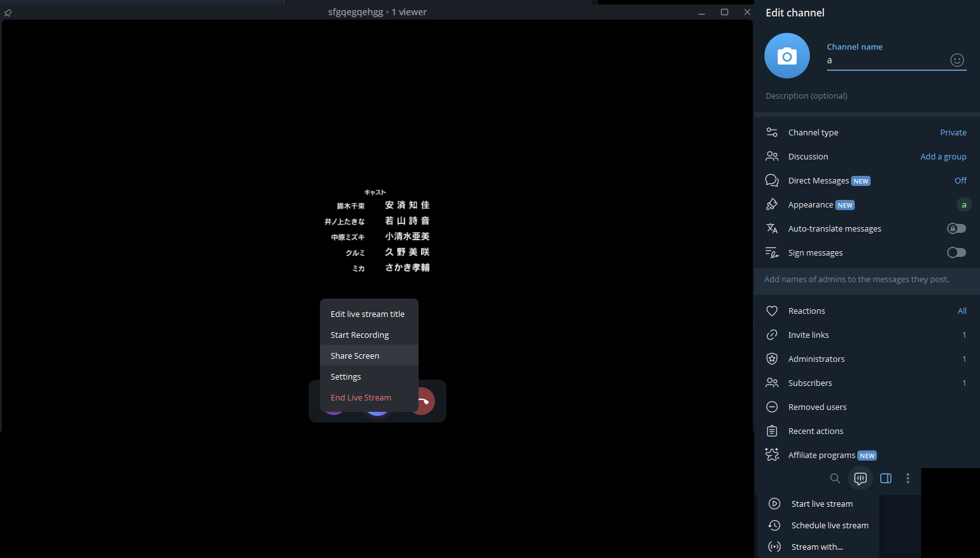
Task: Open the Discussion row to add a group
Action: click(867, 156)
